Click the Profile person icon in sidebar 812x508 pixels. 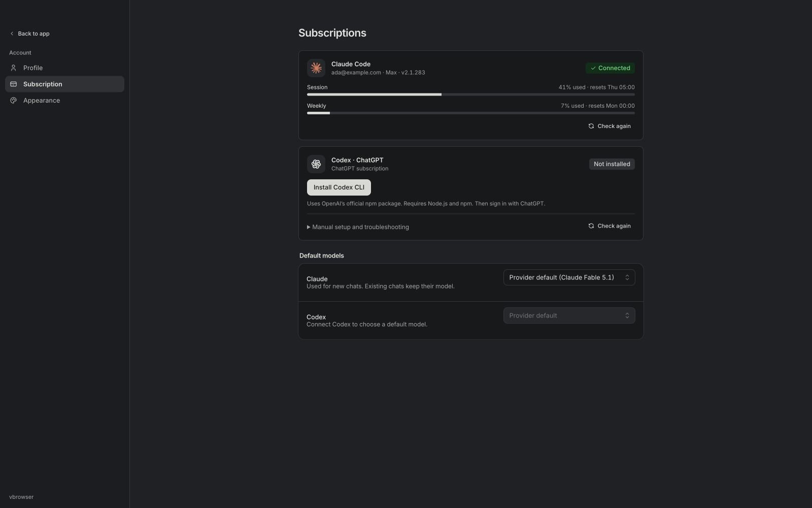coord(14,68)
